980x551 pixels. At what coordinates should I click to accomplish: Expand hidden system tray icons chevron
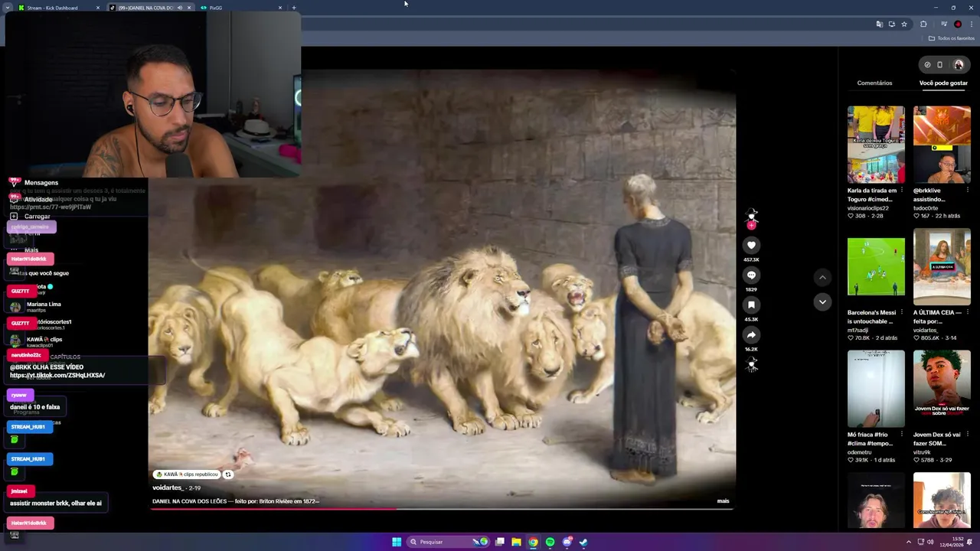point(909,542)
